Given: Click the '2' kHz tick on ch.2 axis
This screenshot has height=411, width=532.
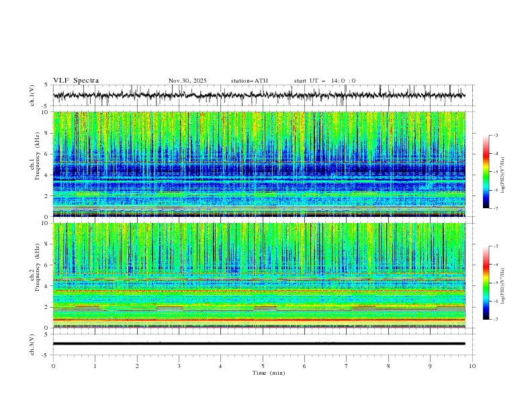Looking at the screenshot, I should [47, 307].
